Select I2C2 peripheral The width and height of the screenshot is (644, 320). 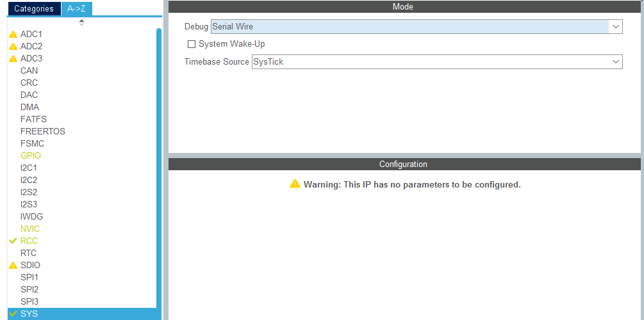(x=29, y=180)
